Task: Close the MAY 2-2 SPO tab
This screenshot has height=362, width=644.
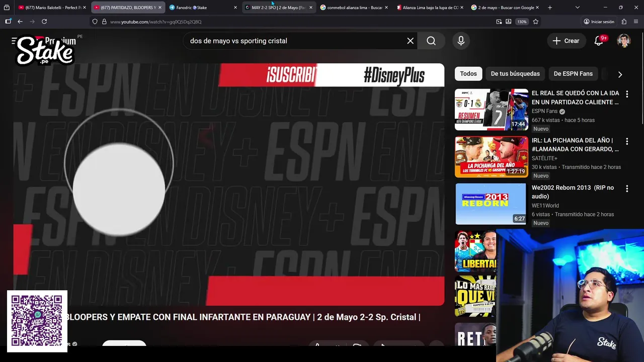Action: 310,8
